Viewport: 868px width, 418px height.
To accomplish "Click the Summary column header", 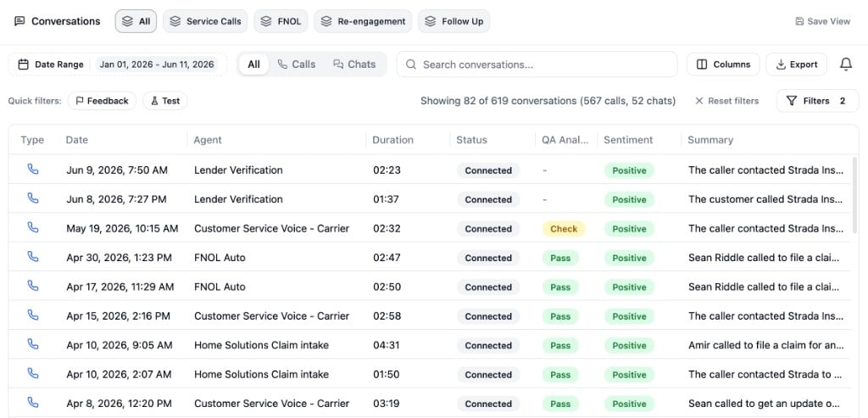I will coord(710,140).
